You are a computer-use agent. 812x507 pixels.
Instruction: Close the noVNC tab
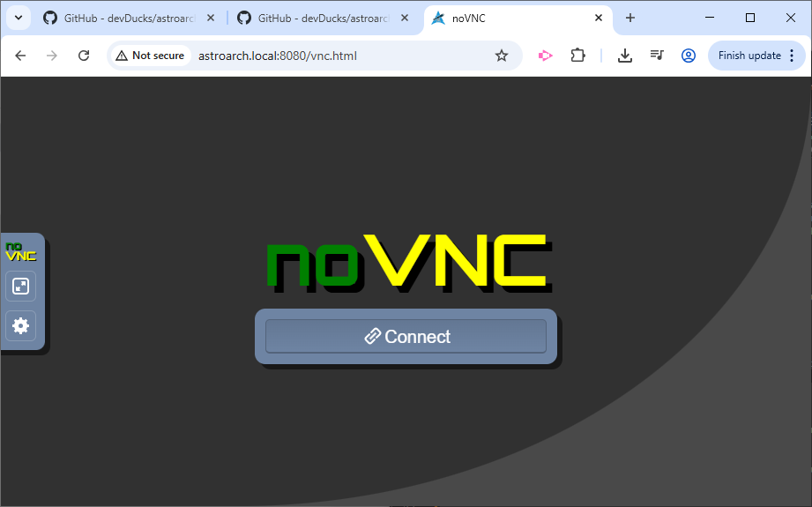[599, 19]
